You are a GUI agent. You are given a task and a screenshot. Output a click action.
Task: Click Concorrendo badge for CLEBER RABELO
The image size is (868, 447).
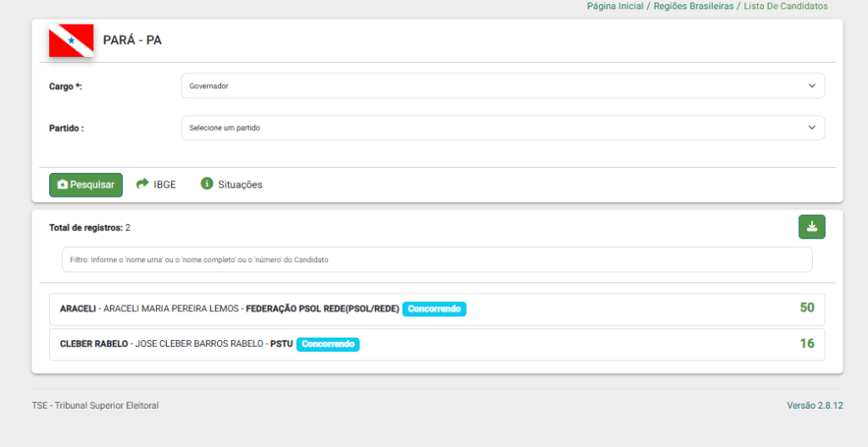tap(328, 344)
